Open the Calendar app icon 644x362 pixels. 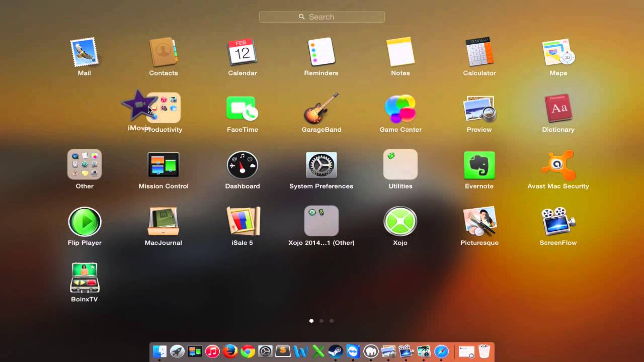click(243, 52)
